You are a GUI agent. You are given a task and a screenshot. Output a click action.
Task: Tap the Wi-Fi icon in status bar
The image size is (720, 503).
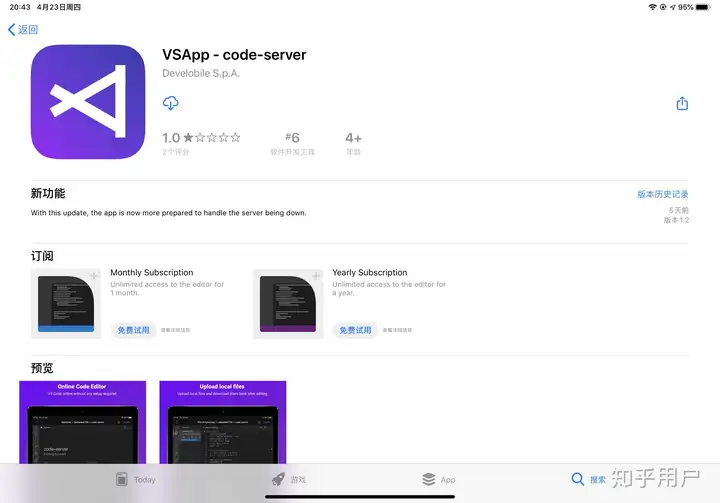pos(652,7)
